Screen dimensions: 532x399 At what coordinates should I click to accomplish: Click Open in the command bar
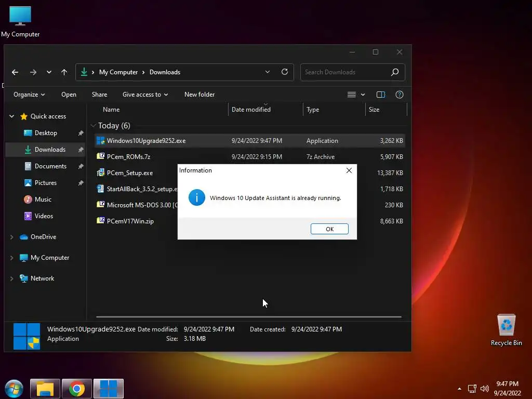69,95
